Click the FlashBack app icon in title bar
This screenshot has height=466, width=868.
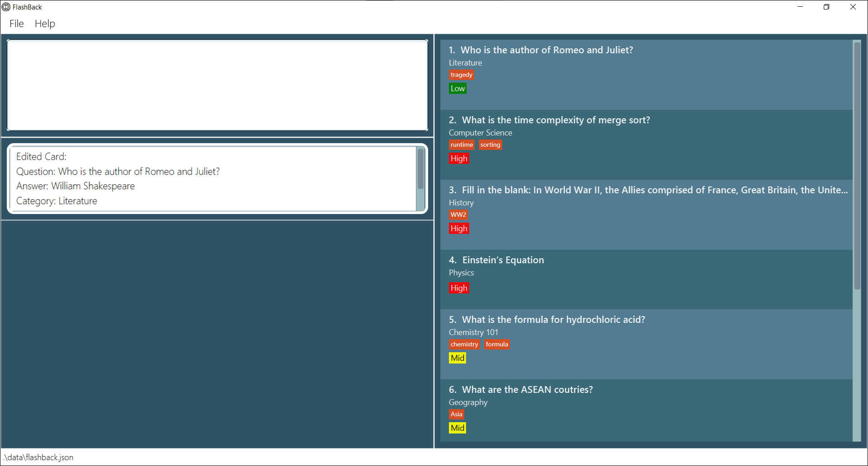tap(6, 7)
